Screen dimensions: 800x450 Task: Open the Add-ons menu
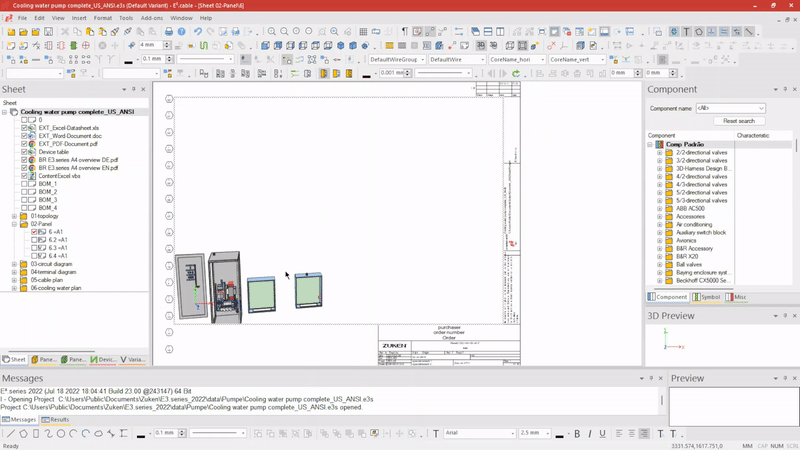tap(151, 18)
